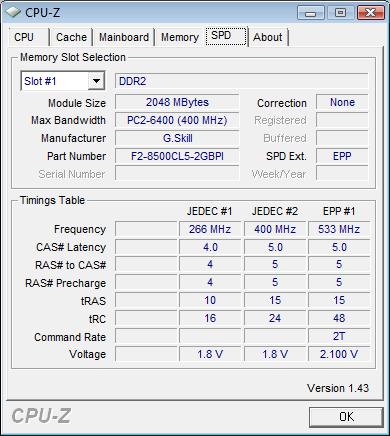Screen dimensions: 390x436
Task: Click the JEDEC #1 column header
Action: 209,211
